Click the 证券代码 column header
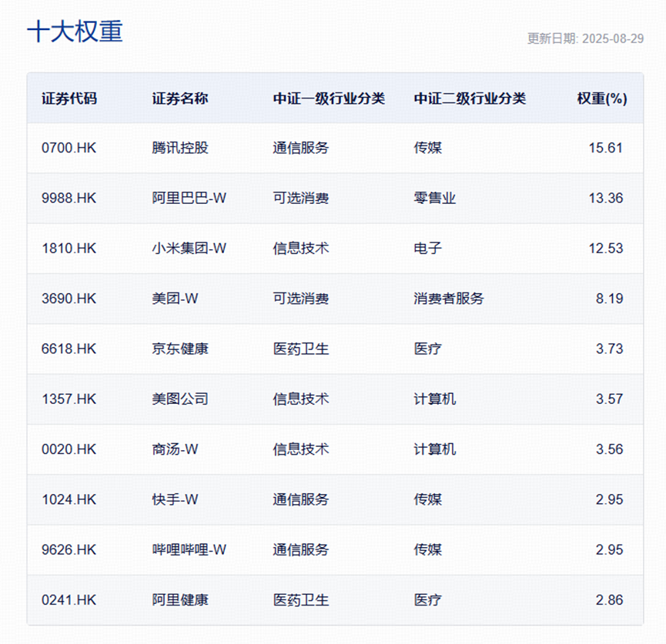Screen dimensions: 666x644 coord(69,98)
